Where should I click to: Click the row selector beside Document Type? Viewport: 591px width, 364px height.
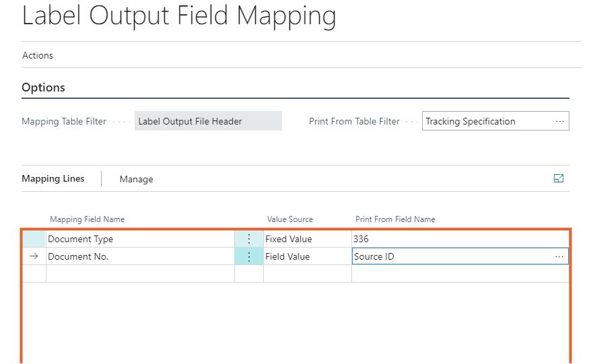coord(34,240)
